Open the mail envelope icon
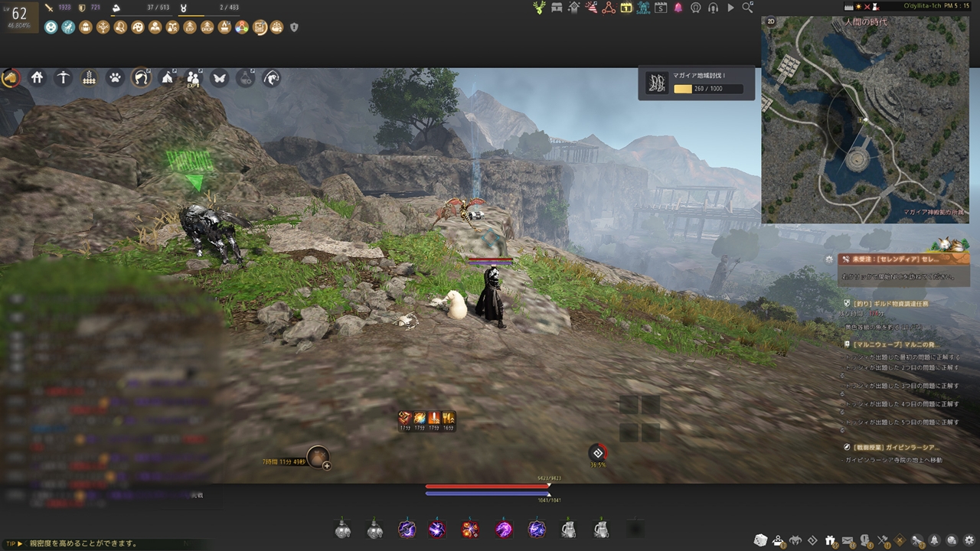The width and height of the screenshot is (980, 551). click(848, 540)
